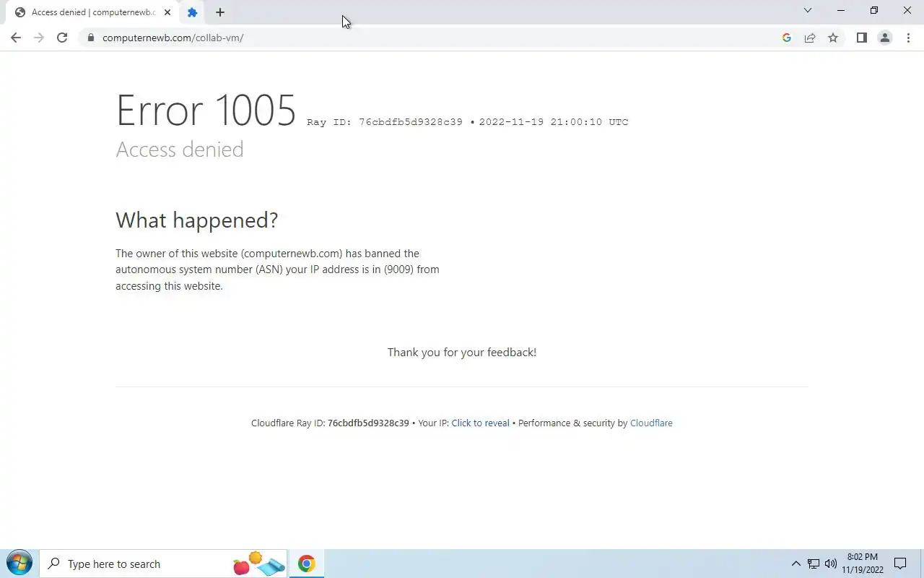
Task: Go back to the previous page
Action: (x=16, y=38)
